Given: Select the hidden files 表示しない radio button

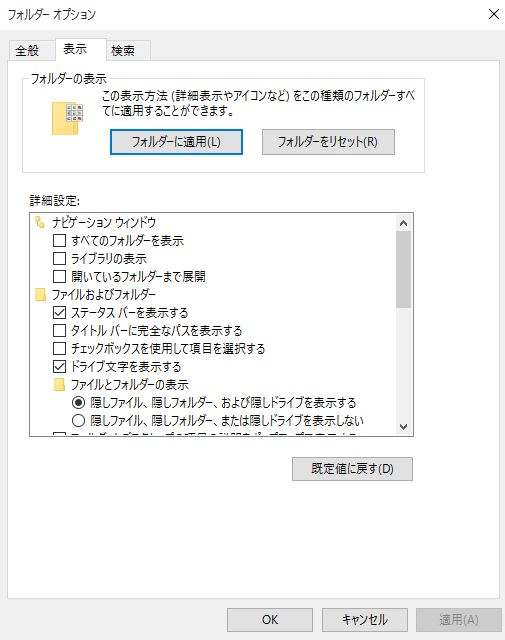Looking at the screenshot, I should [x=78, y=420].
